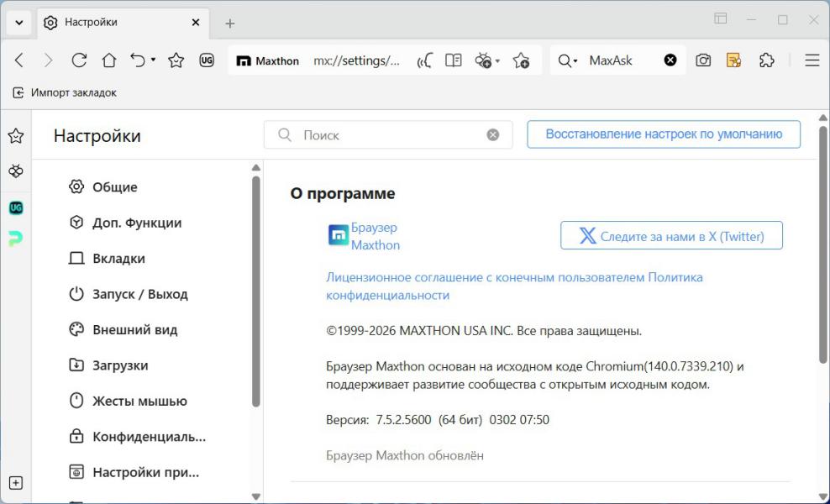Click the UG icon in the left sidebar
The image size is (830, 504).
[16, 207]
